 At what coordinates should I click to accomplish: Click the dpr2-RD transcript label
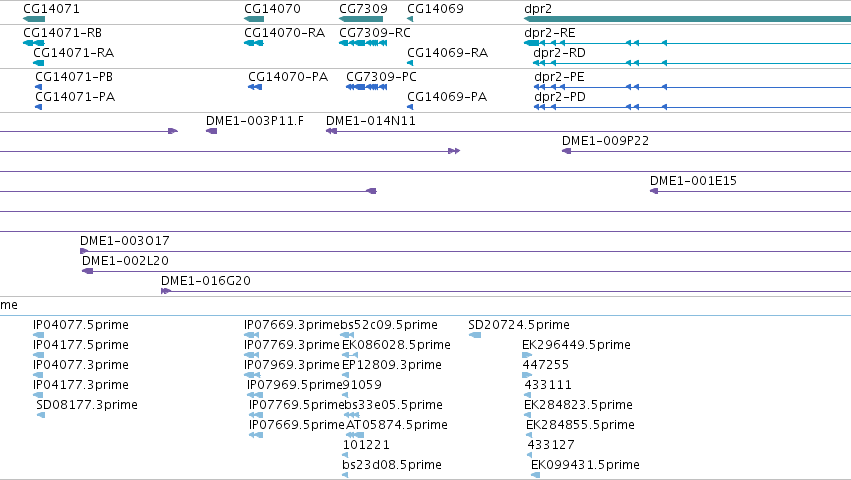tap(560, 53)
